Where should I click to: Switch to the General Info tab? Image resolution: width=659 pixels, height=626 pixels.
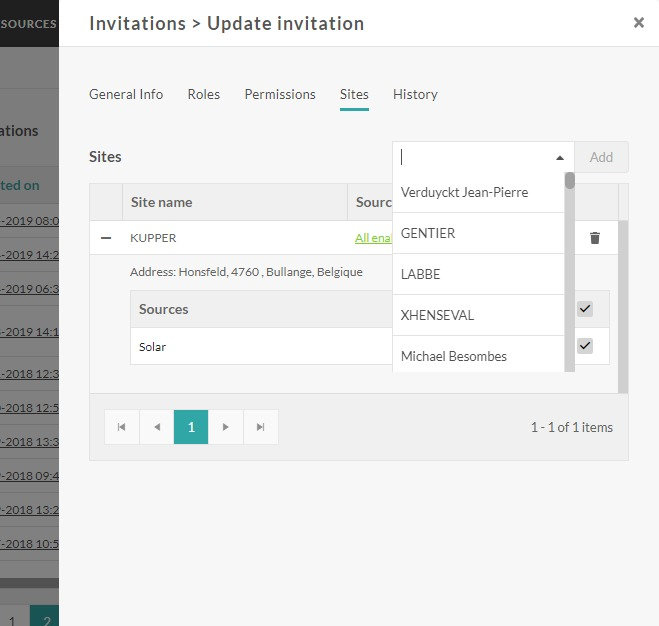(126, 94)
